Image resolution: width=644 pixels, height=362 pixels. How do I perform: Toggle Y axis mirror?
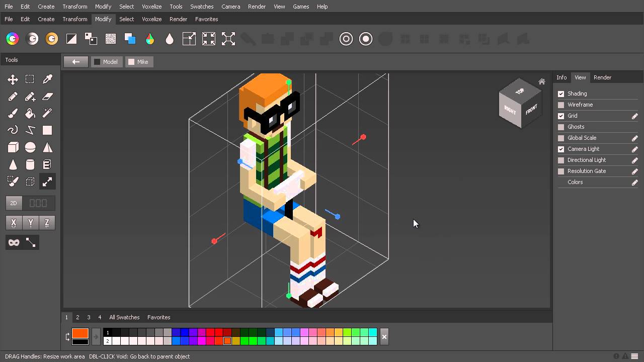[x=31, y=223]
